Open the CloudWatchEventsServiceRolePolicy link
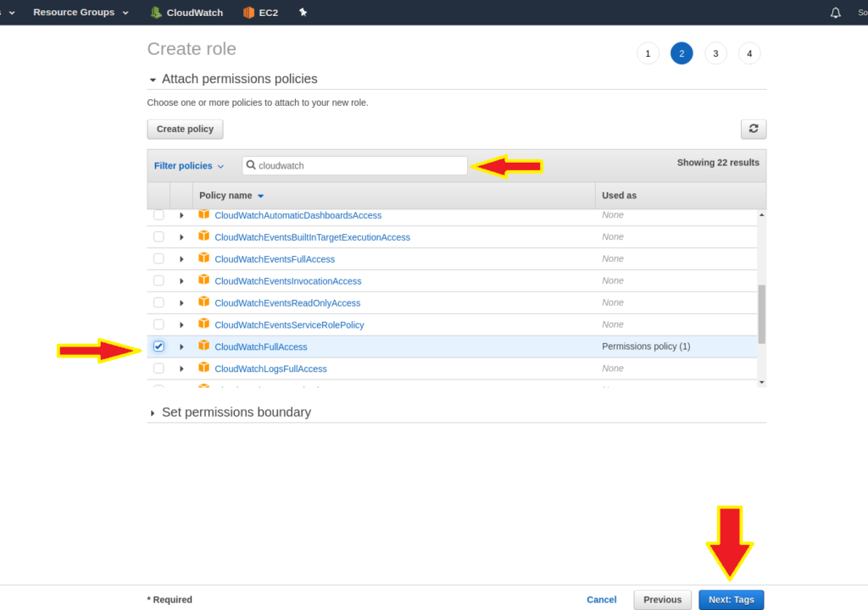868x610 pixels. [x=289, y=325]
